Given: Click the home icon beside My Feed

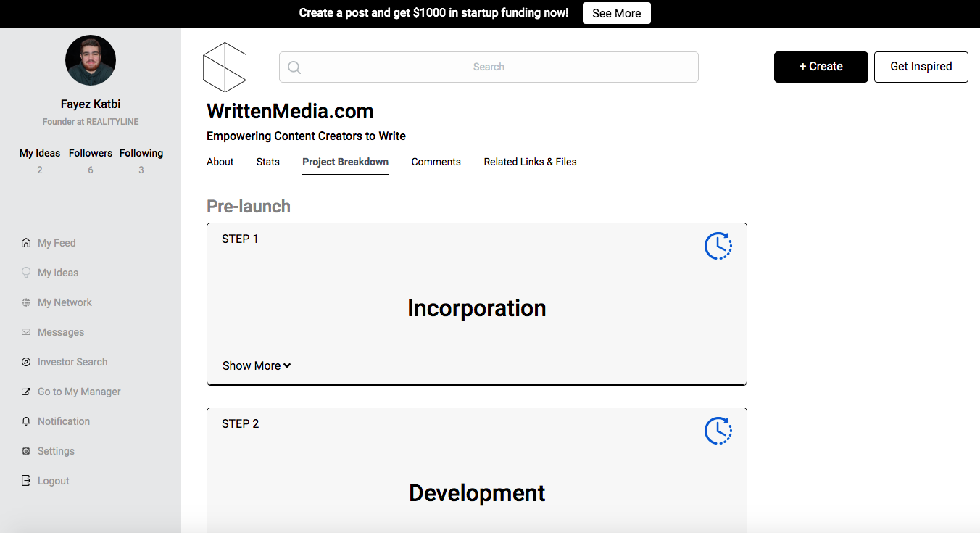Looking at the screenshot, I should [x=26, y=243].
